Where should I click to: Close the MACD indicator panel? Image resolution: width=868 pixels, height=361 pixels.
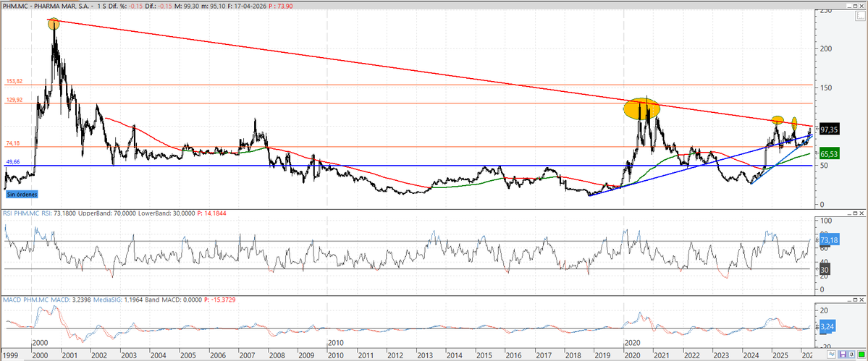coord(862,299)
